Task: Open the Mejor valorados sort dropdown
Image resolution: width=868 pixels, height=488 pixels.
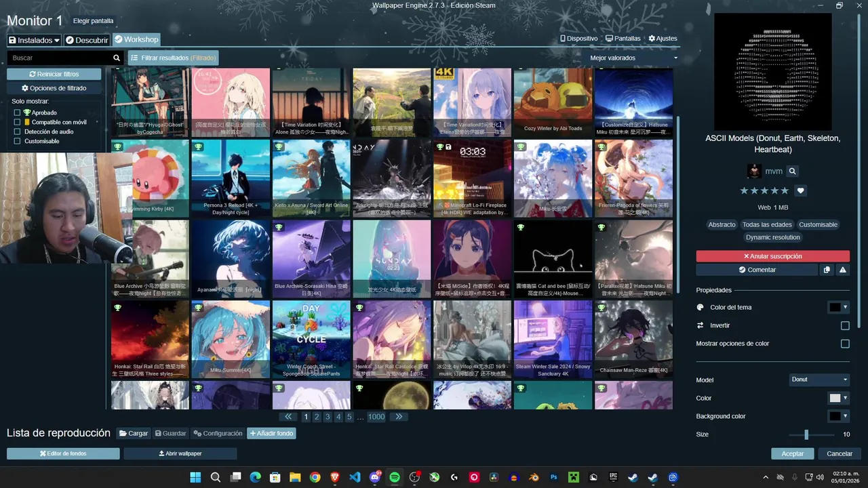Action: click(x=633, y=58)
